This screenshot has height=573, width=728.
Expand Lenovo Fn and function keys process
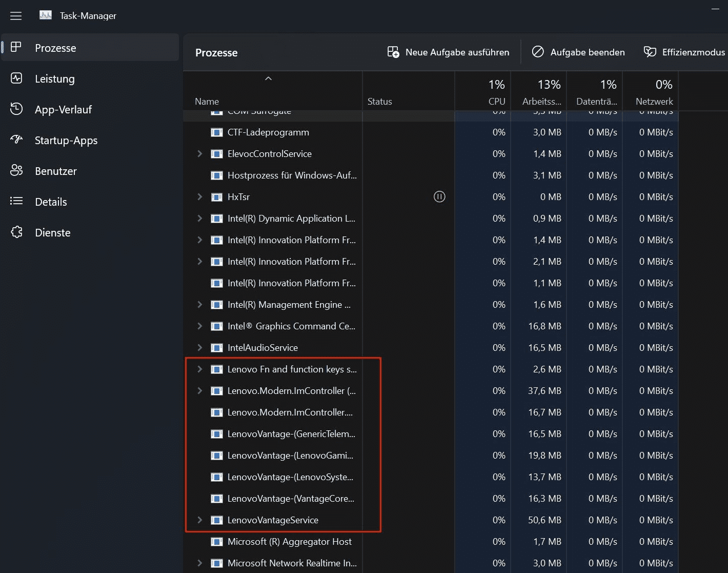200,369
